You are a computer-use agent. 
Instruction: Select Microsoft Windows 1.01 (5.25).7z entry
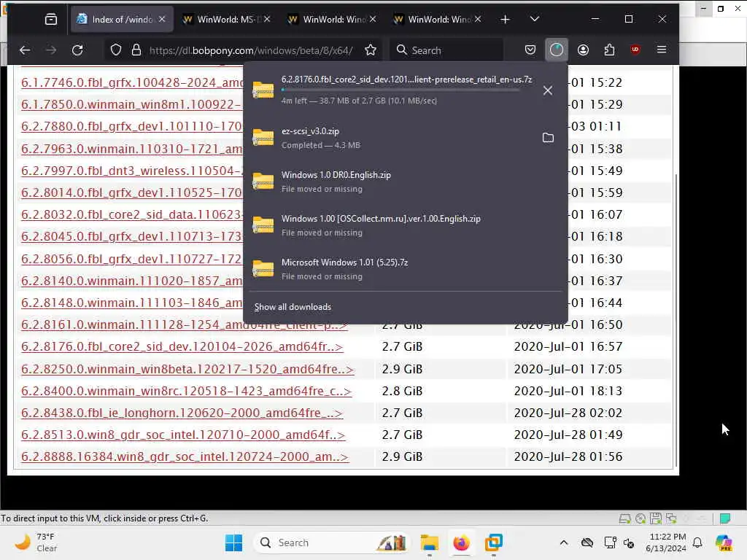(405, 269)
